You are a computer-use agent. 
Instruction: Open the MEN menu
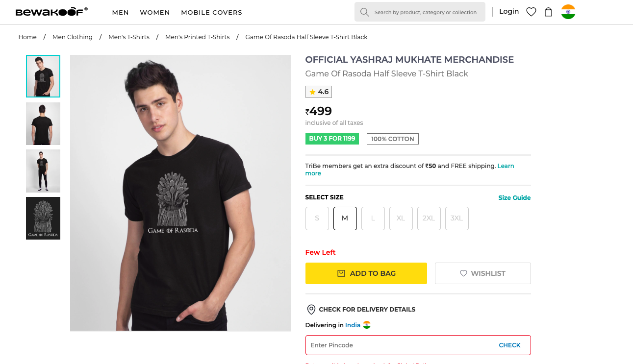click(120, 12)
